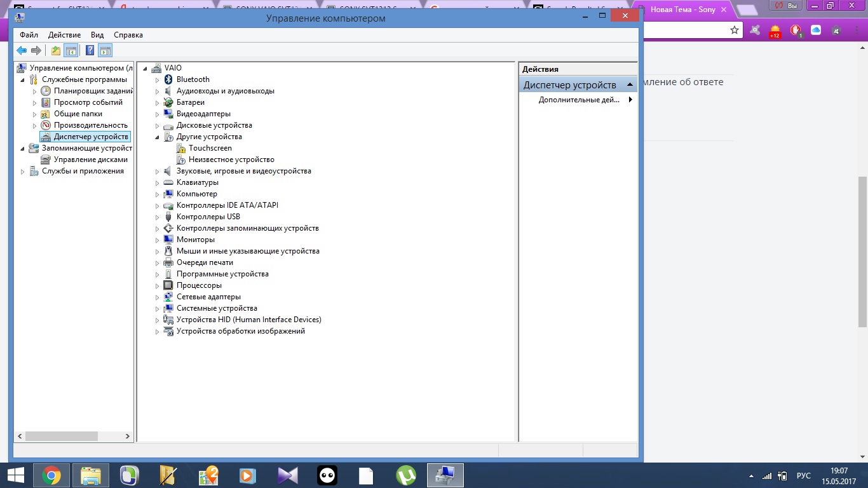The width and height of the screenshot is (868, 488).
Task: Toggle the console tree visibility button
Action: tap(71, 51)
